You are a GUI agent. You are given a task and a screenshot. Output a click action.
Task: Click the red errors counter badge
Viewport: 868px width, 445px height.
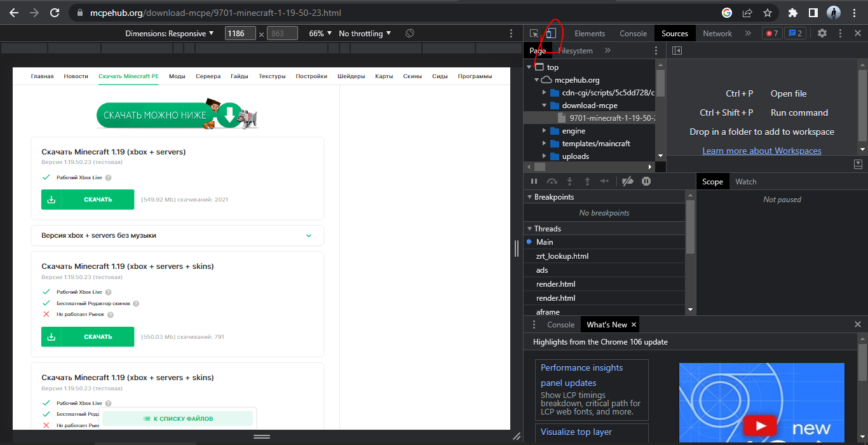coord(772,34)
